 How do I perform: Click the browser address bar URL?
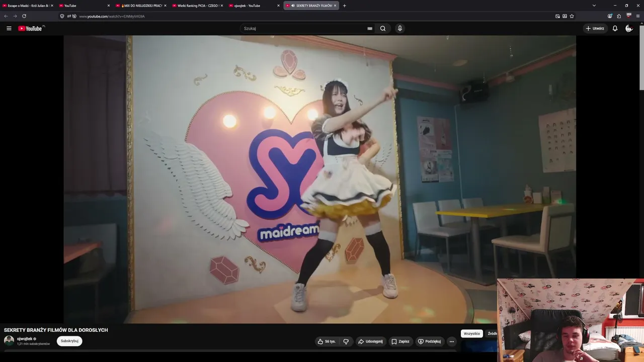pyautogui.click(x=112, y=16)
